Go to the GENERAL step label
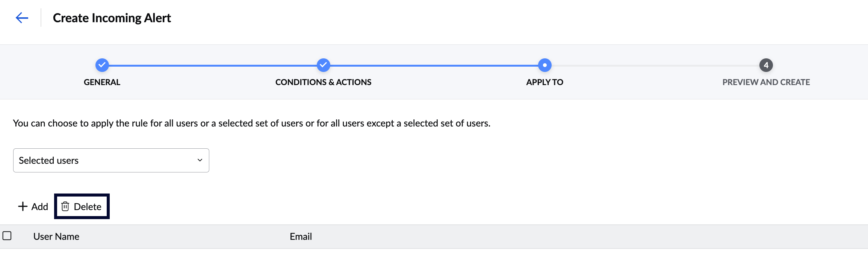Viewport: 868px width, 253px height. point(102,82)
